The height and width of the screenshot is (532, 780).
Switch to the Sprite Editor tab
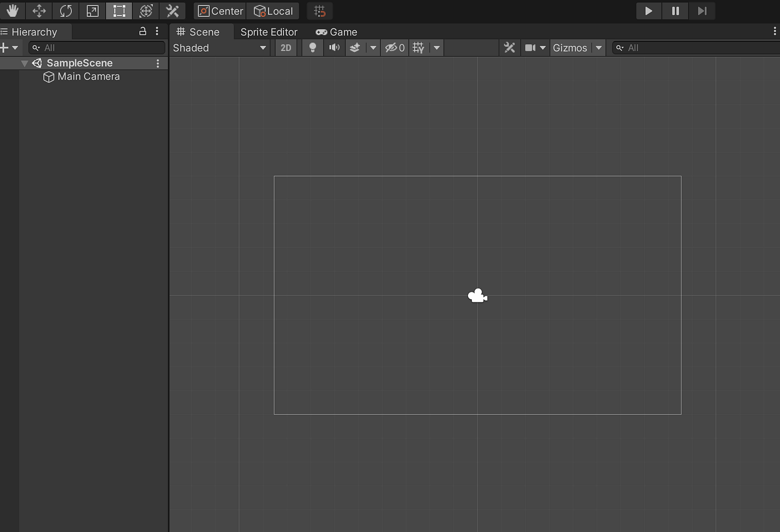(x=269, y=32)
